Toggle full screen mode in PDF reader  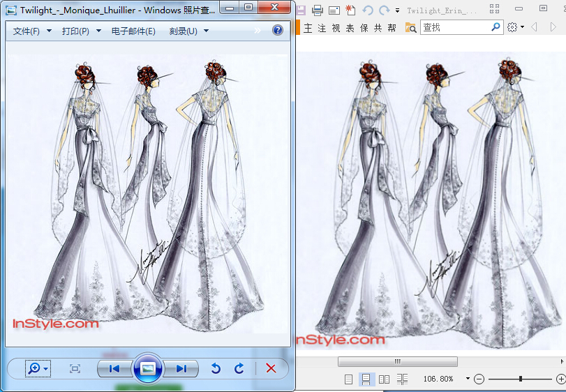(495, 8)
